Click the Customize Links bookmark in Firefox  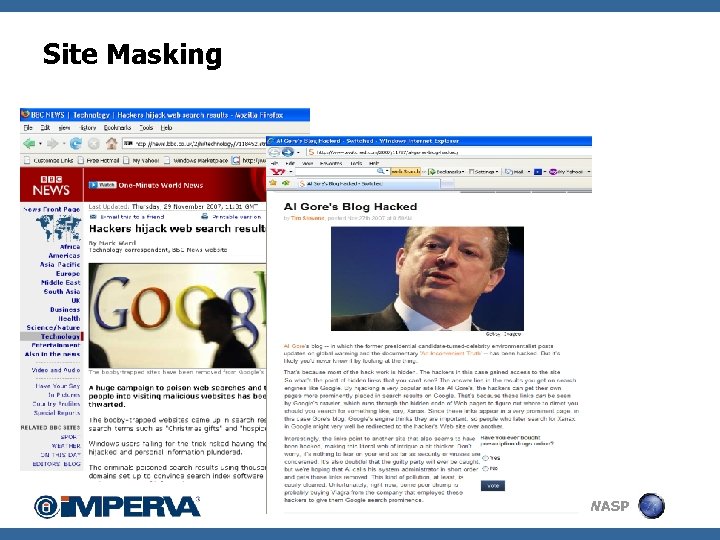coord(49,160)
